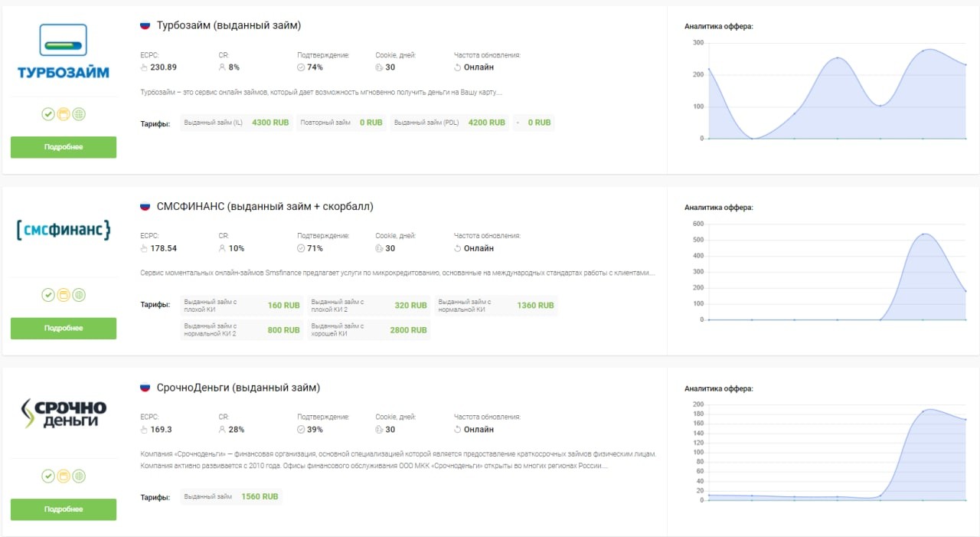This screenshot has height=537, width=980.
Task: Select the 2800 RUB хорошей КИ tariff
Action: (x=369, y=330)
